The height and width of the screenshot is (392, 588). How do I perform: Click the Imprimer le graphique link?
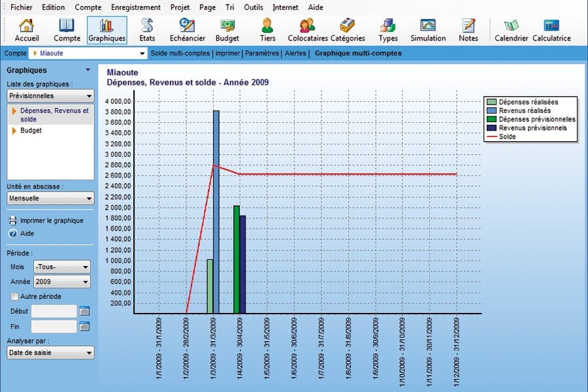pos(52,221)
